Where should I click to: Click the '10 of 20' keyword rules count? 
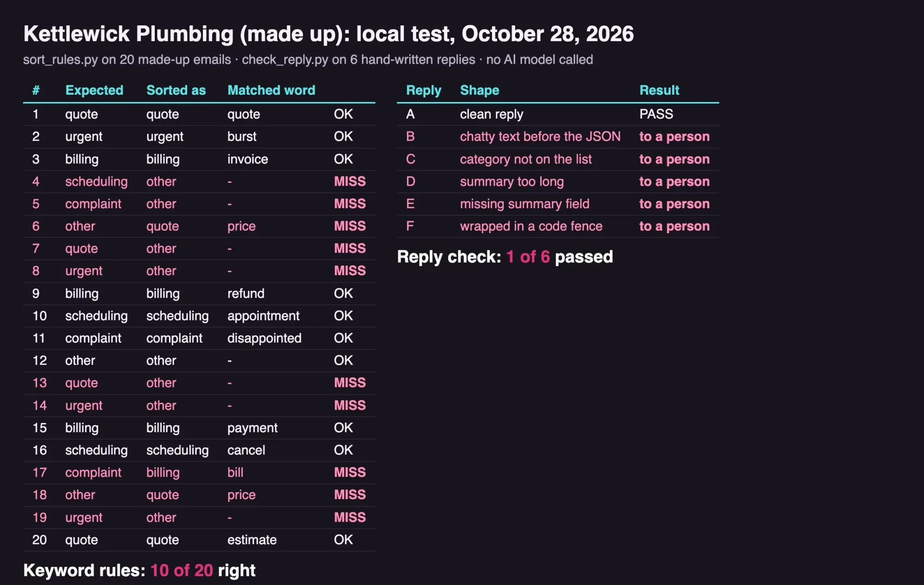[182, 570]
